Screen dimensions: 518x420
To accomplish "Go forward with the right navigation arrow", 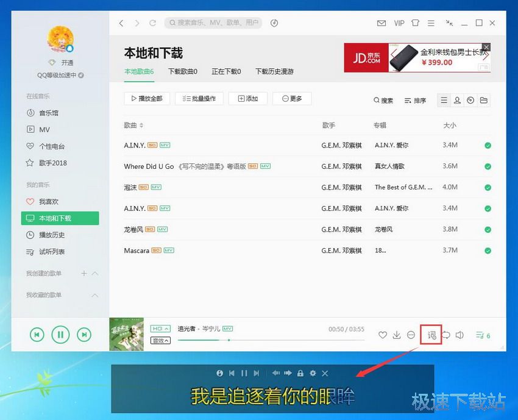I will [137, 23].
